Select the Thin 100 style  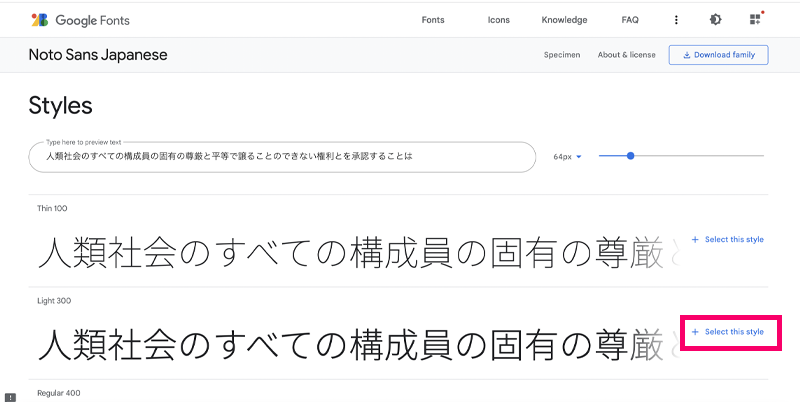pyautogui.click(x=727, y=240)
